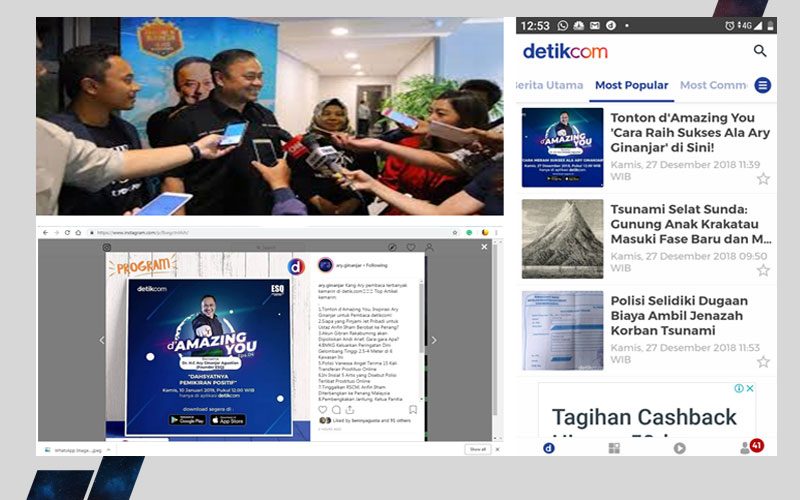Viewport: 800px width, 500px height.
Task: Open the round blue hamburger menu
Action: (x=763, y=86)
